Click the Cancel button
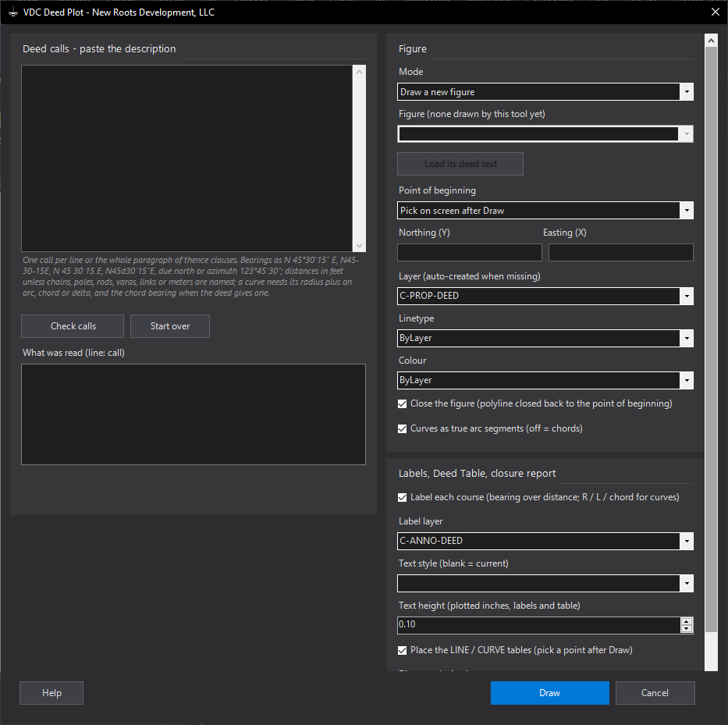Screen dimensions: 728x725 tap(655, 693)
